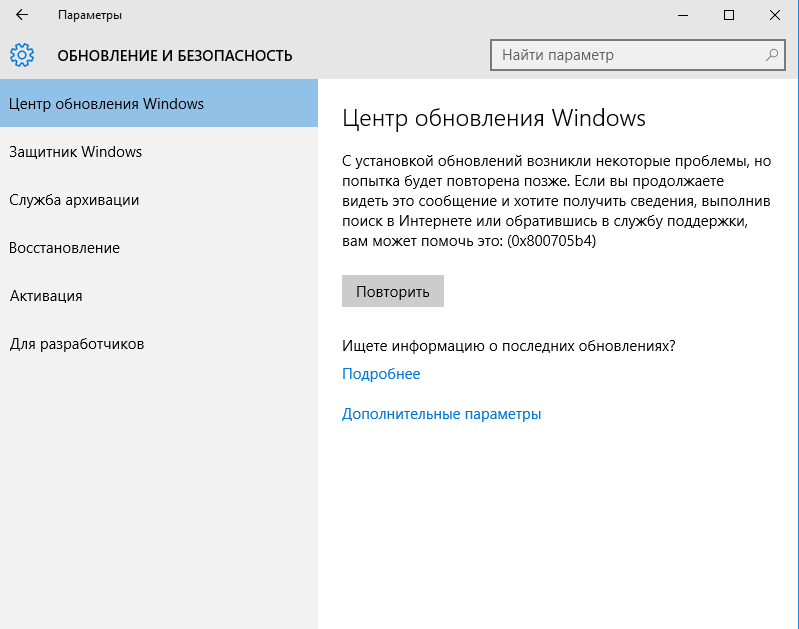
Task: Maximize the Параметры window
Action: (x=729, y=15)
